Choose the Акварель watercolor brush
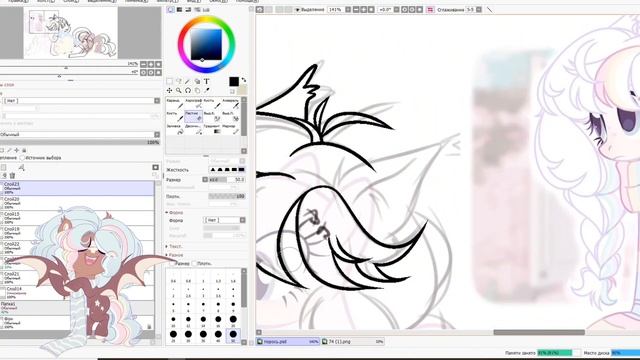Screen dimensions: 640x360 coord(231,103)
